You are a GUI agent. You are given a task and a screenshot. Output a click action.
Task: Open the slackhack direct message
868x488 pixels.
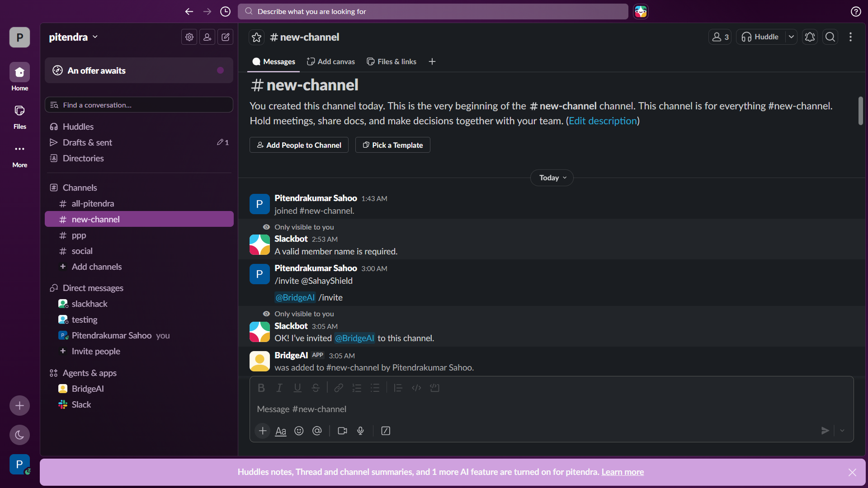[139, 304]
